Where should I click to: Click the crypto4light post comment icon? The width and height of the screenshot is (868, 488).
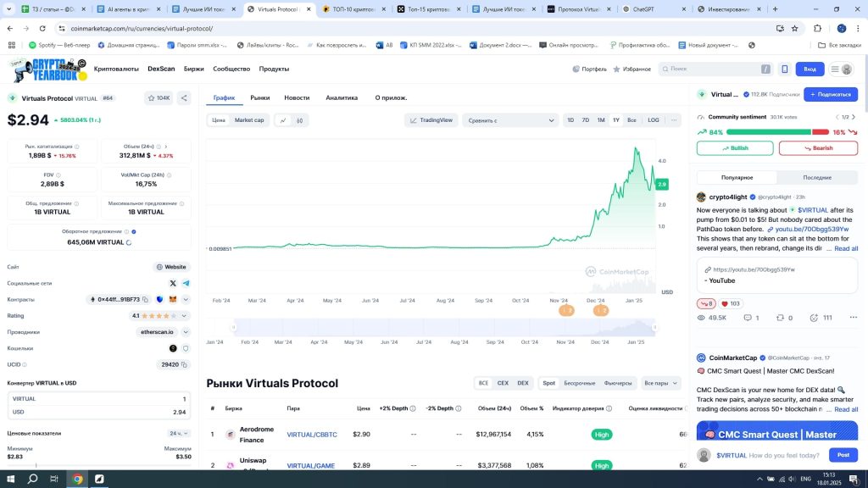[748, 318]
